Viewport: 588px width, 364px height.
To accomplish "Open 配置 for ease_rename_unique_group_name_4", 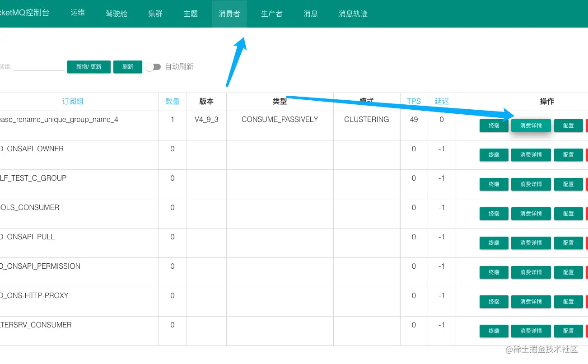I will (569, 126).
